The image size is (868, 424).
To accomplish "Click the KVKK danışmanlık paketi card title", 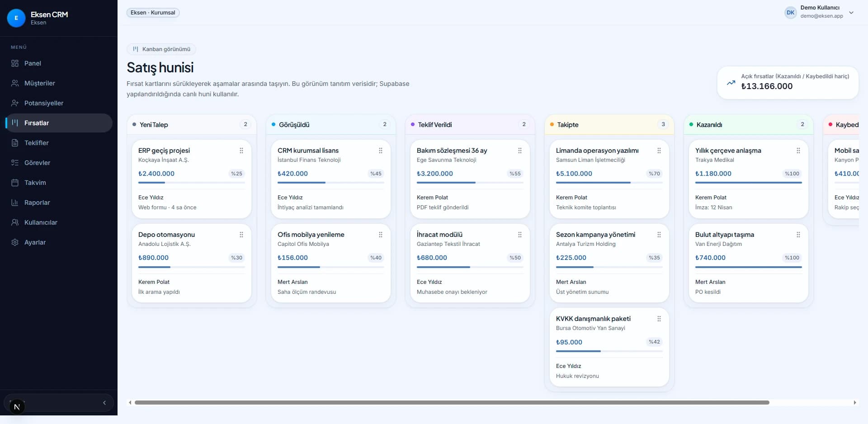I will (593, 319).
